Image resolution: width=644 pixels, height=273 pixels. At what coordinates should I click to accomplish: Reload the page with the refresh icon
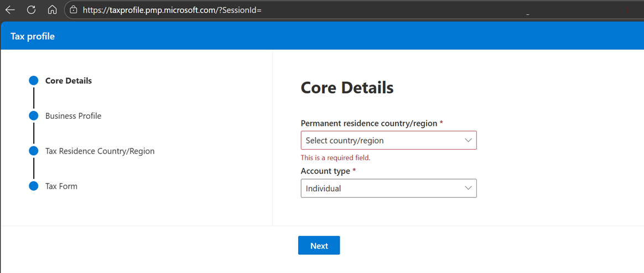31,10
